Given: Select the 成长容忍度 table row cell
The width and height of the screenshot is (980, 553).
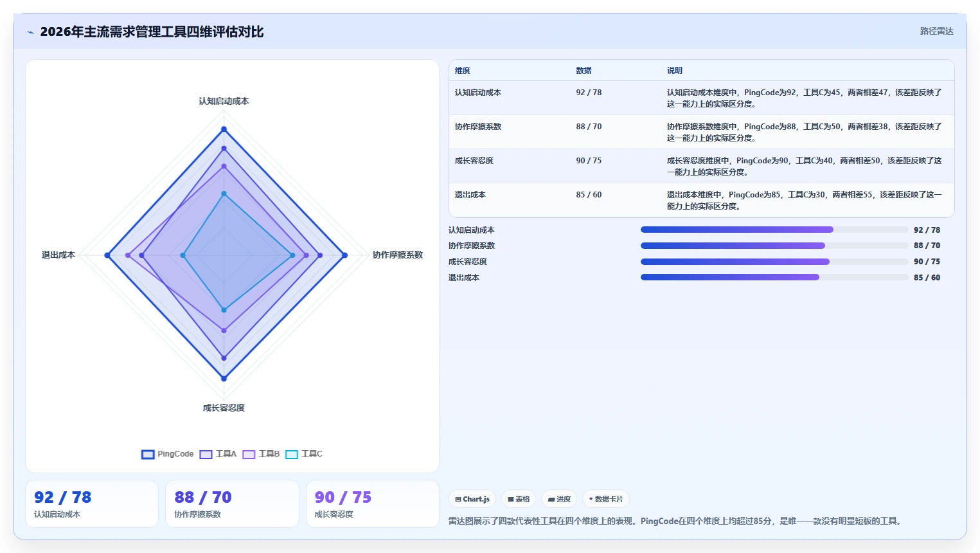Looking at the screenshot, I should [x=474, y=161].
